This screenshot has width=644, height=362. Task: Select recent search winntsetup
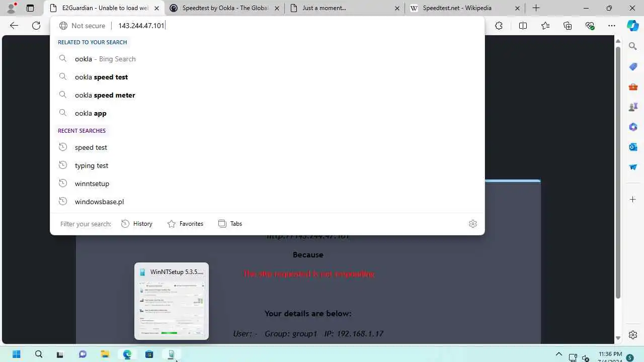[267, 184]
